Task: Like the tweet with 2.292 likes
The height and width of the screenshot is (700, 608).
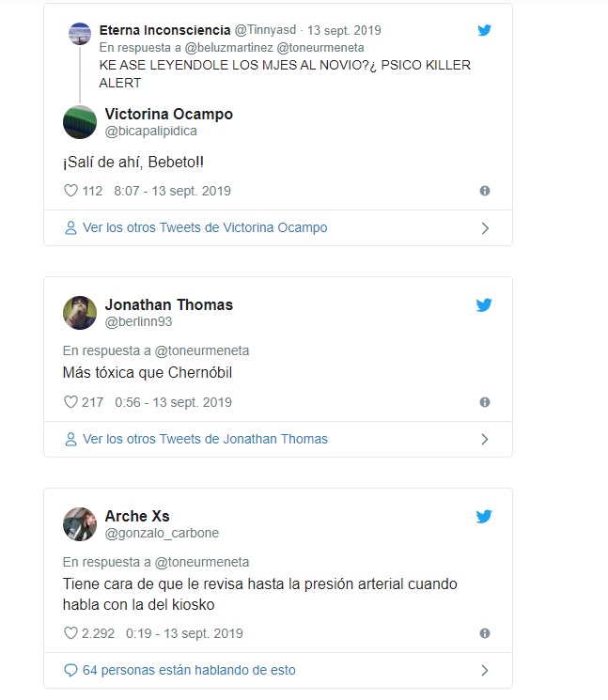Action: (x=70, y=633)
